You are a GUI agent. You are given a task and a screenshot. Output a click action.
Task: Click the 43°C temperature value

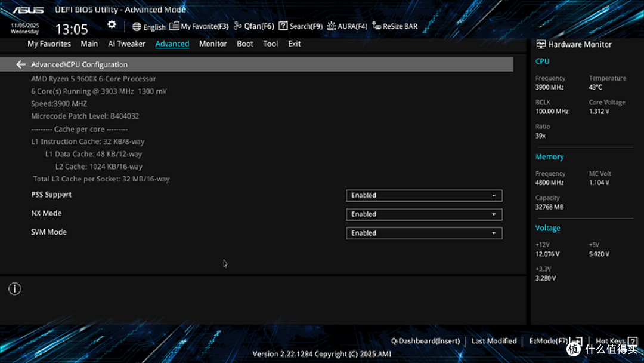click(x=596, y=87)
